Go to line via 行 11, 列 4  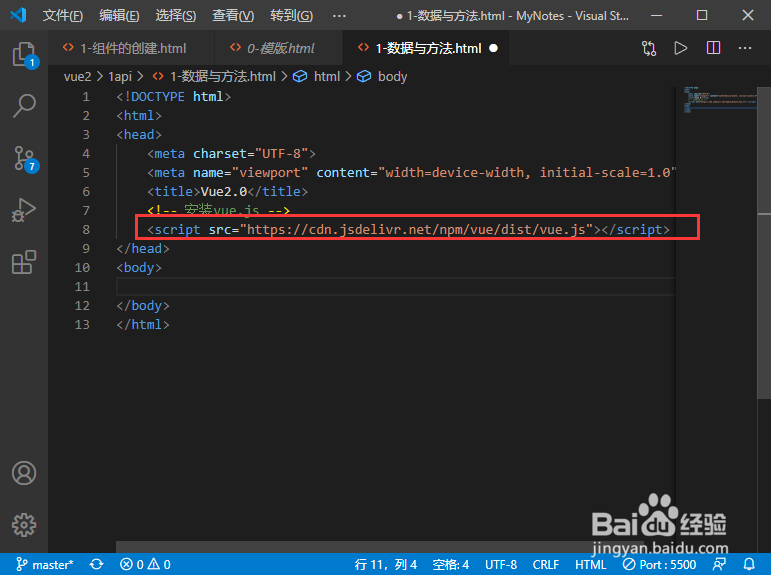[386, 564]
